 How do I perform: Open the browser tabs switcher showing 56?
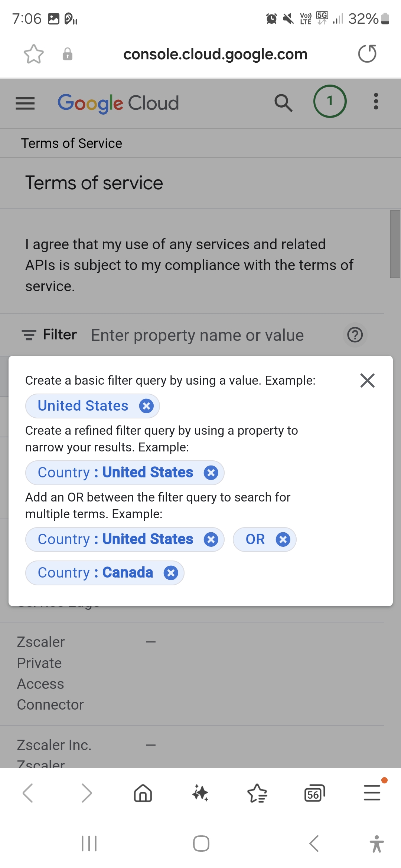pos(314,793)
